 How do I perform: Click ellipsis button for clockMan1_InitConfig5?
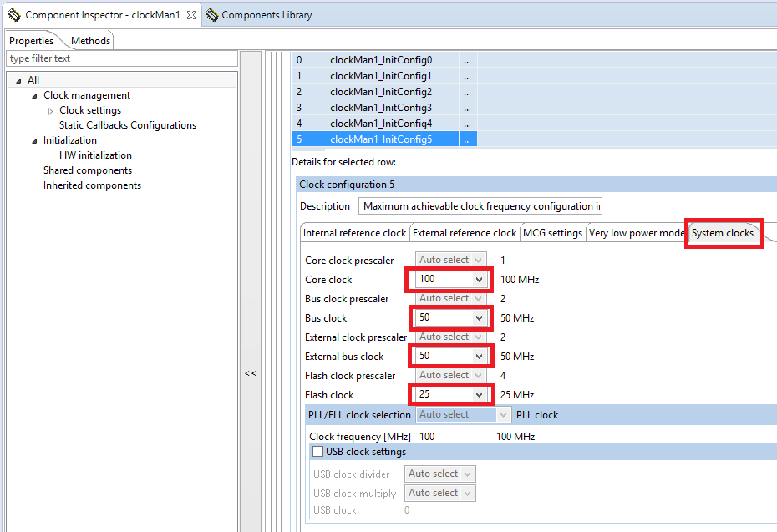tap(467, 139)
